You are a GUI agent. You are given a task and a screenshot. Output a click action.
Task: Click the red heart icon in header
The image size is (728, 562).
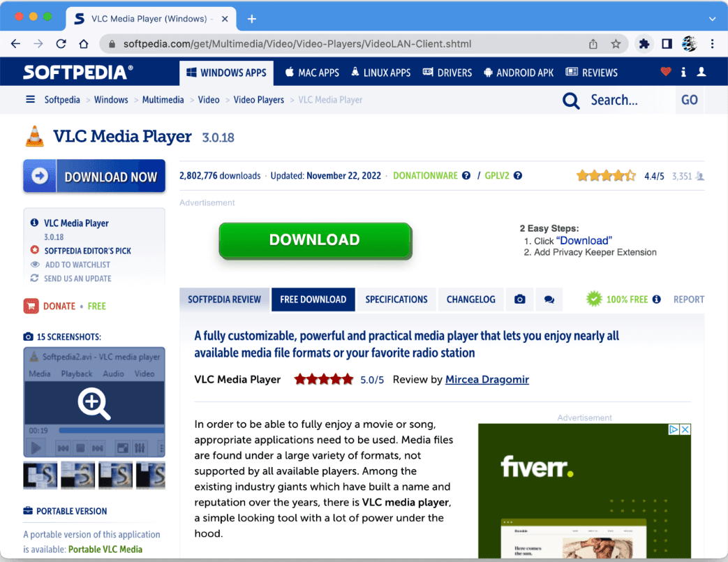tap(666, 71)
